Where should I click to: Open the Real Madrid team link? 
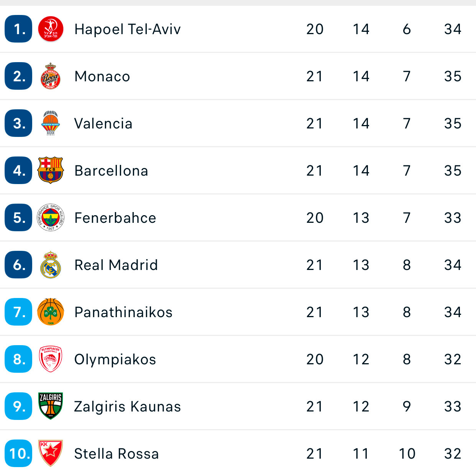[116, 265]
